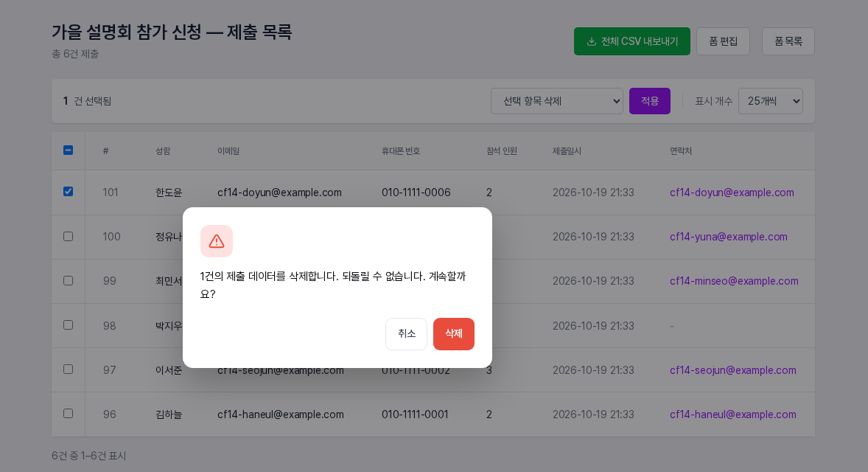The height and width of the screenshot is (472, 868).
Task: Uncheck the checkbox for row 101
Action: (x=68, y=192)
